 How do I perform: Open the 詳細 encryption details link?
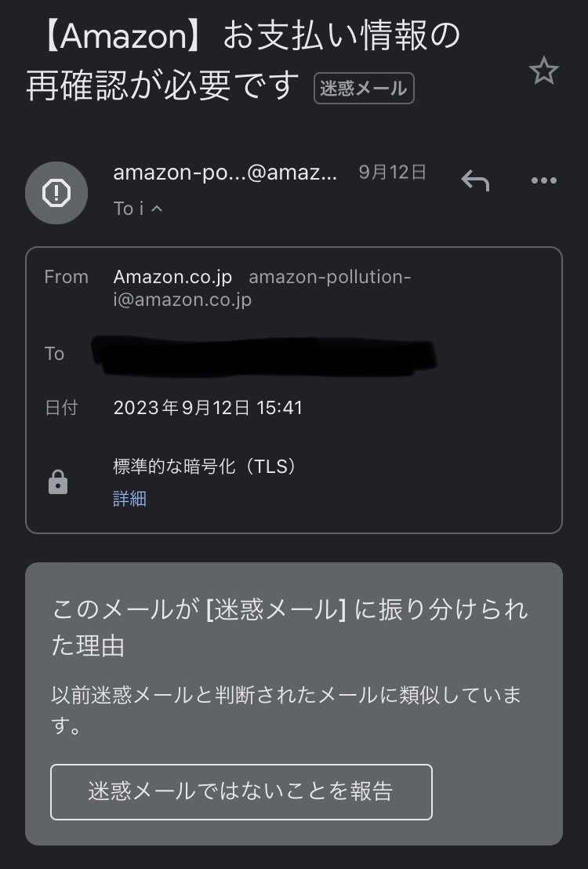(x=129, y=499)
